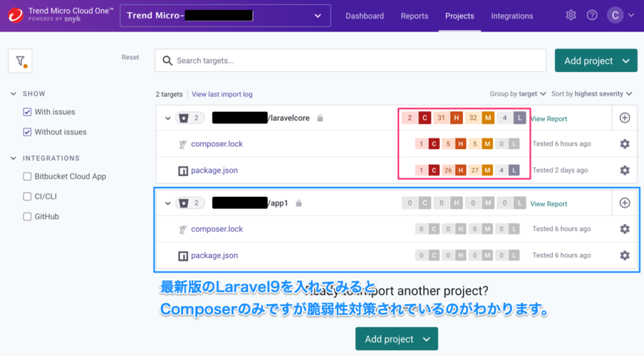Open composer.lock project under laravelcore

click(x=217, y=144)
